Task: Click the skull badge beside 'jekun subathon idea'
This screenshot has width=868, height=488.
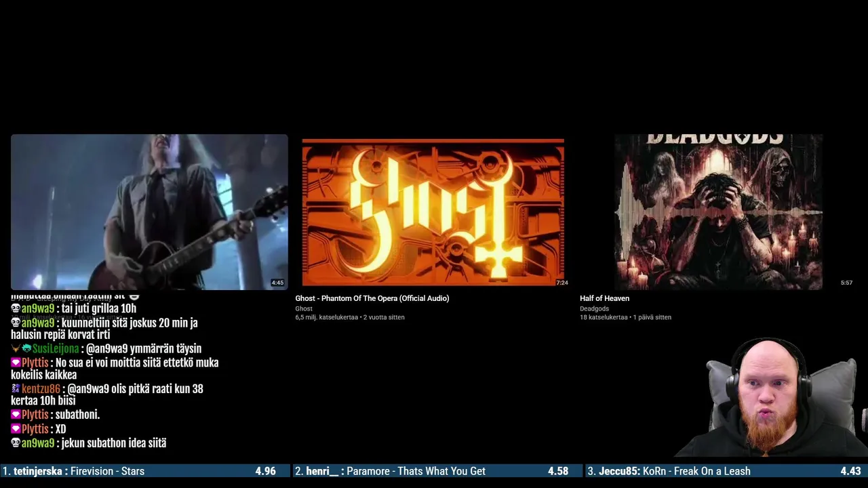Action: click(16, 443)
